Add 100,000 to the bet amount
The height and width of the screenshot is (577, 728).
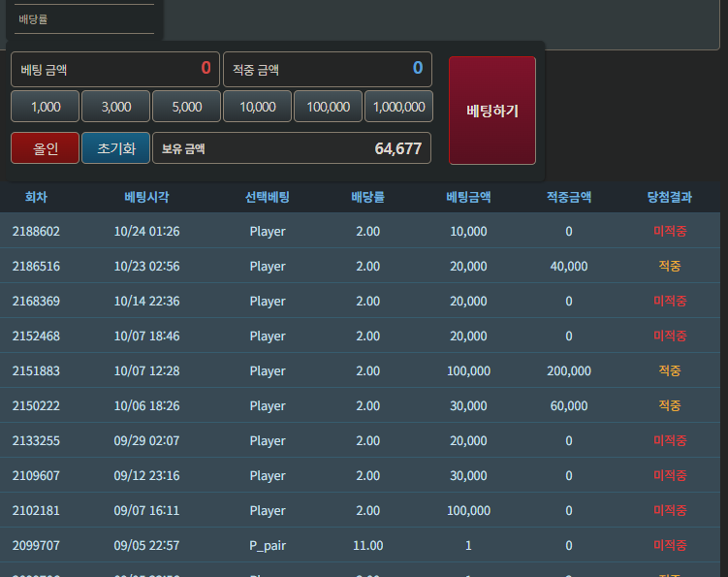(329, 107)
